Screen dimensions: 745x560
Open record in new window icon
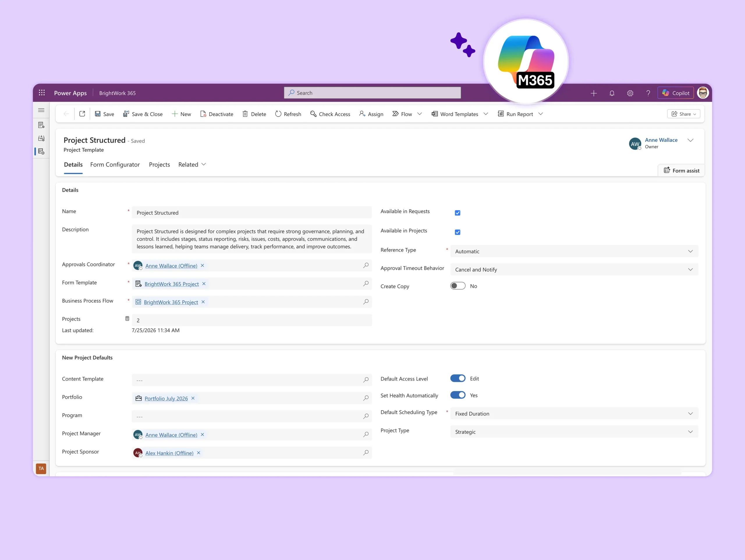point(82,114)
